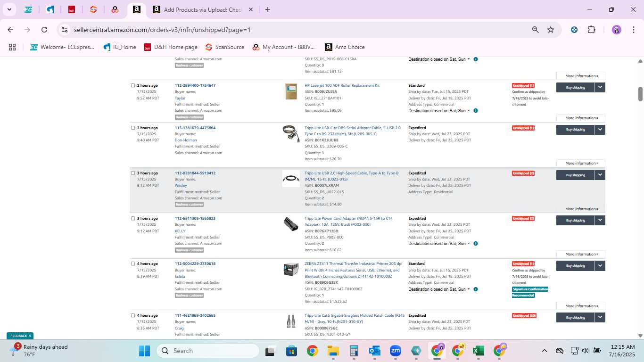Open Microsoft Store from taskbar
This screenshot has width=644, height=362.
[x=292, y=351]
